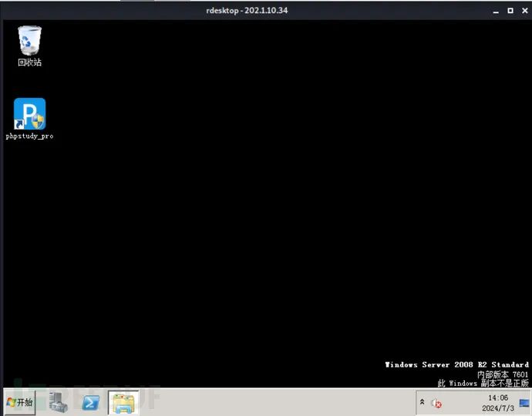Minimize the rdesktop window

(x=496, y=11)
